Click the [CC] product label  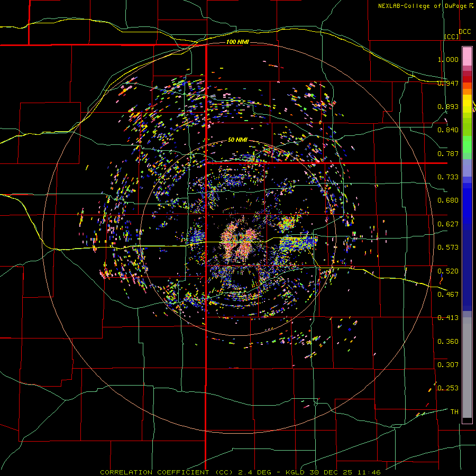[452, 36]
